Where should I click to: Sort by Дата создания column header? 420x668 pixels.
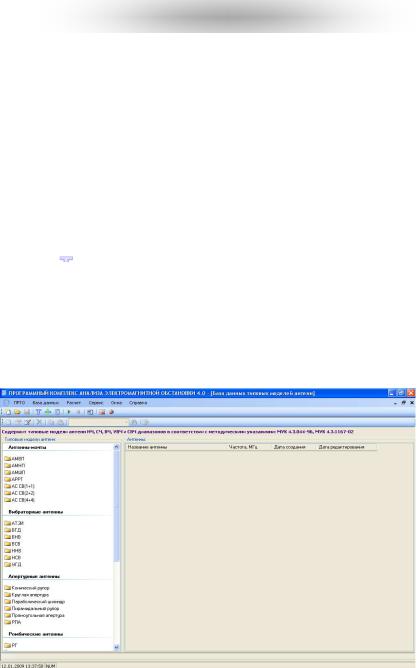coord(293,447)
